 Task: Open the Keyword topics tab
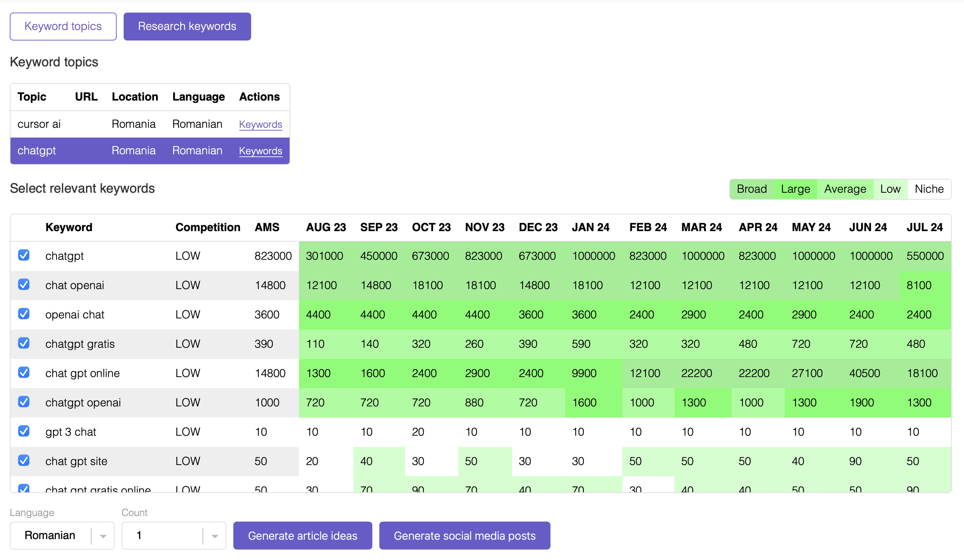(63, 27)
